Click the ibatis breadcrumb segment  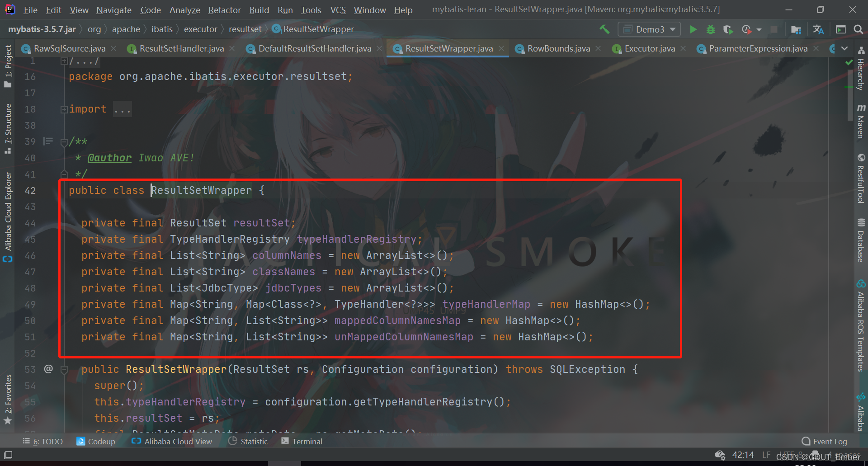coord(162,29)
